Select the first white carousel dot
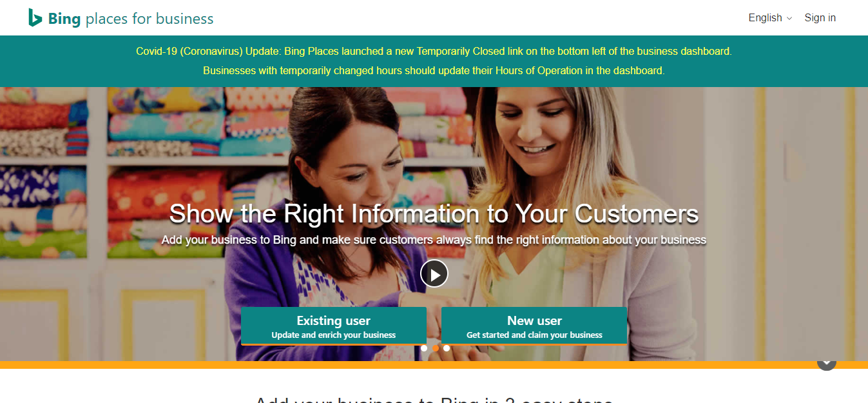The width and height of the screenshot is (868, 403). [424, 348]
